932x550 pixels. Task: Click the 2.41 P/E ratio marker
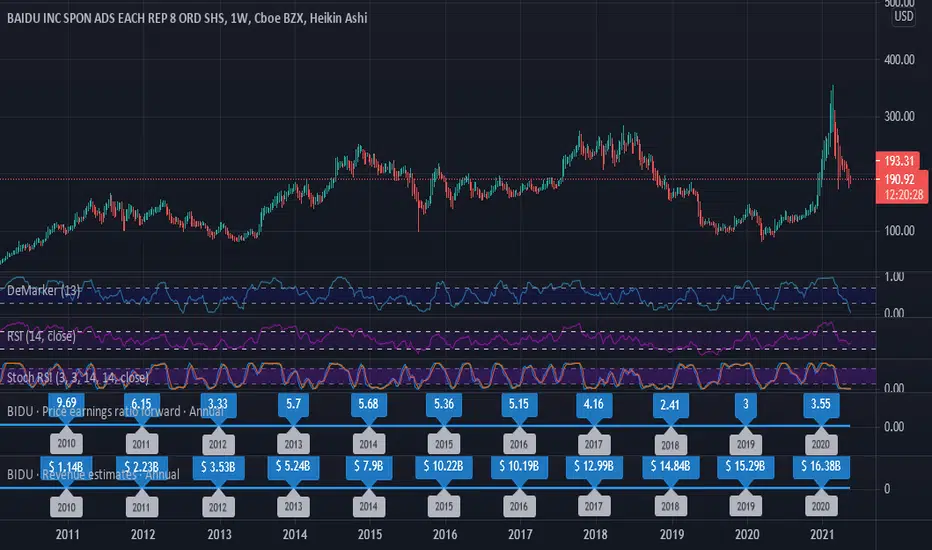click(x=670, y=405)
